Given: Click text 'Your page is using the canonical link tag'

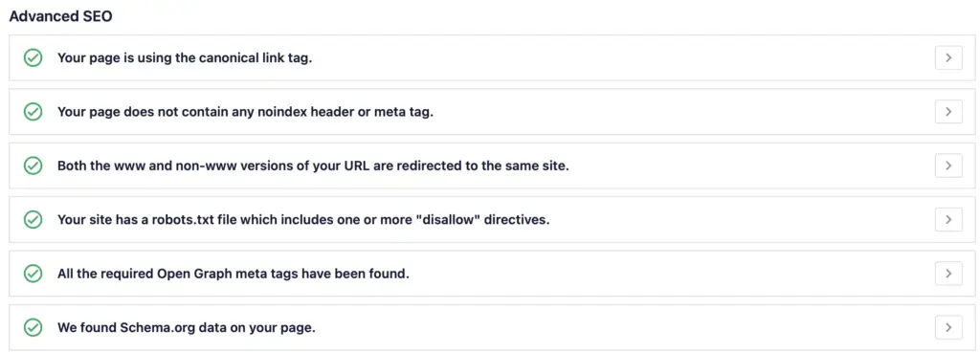Looking at the screenshot, I should (185, 58).
